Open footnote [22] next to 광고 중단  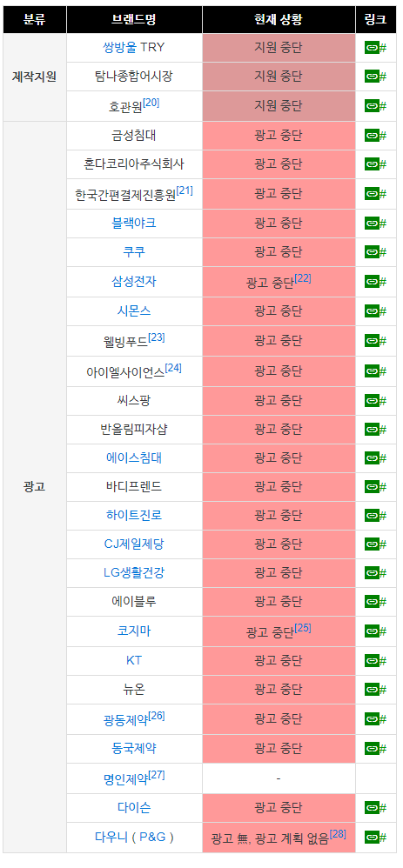click(303, 278)
